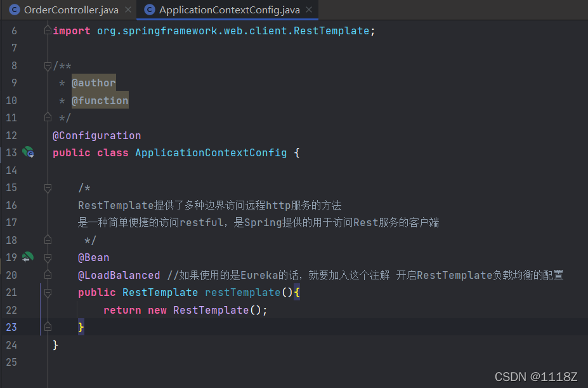This screenshot has height=388, width=588.
Task: Collapse the restTemplate method fold on line 21
Action: point(48,293)
